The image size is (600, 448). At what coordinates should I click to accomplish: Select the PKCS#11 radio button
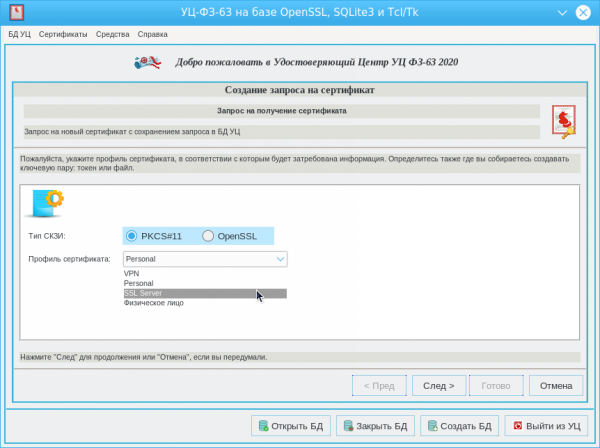tap(132, 236)
